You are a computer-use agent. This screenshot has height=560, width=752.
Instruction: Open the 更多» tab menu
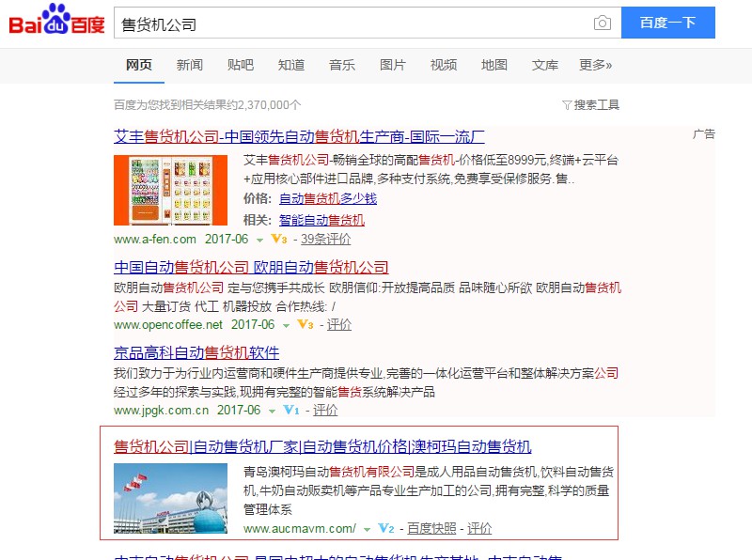(595, 65)
